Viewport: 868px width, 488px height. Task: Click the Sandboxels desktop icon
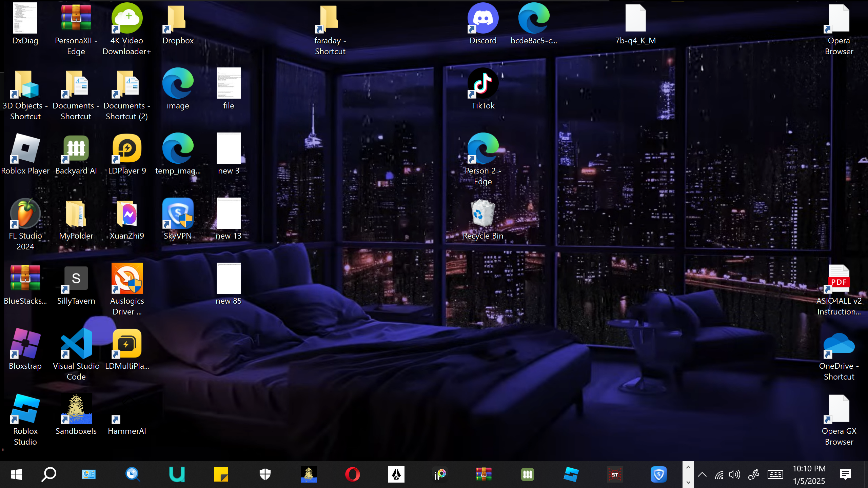click(x=76, y=409)
